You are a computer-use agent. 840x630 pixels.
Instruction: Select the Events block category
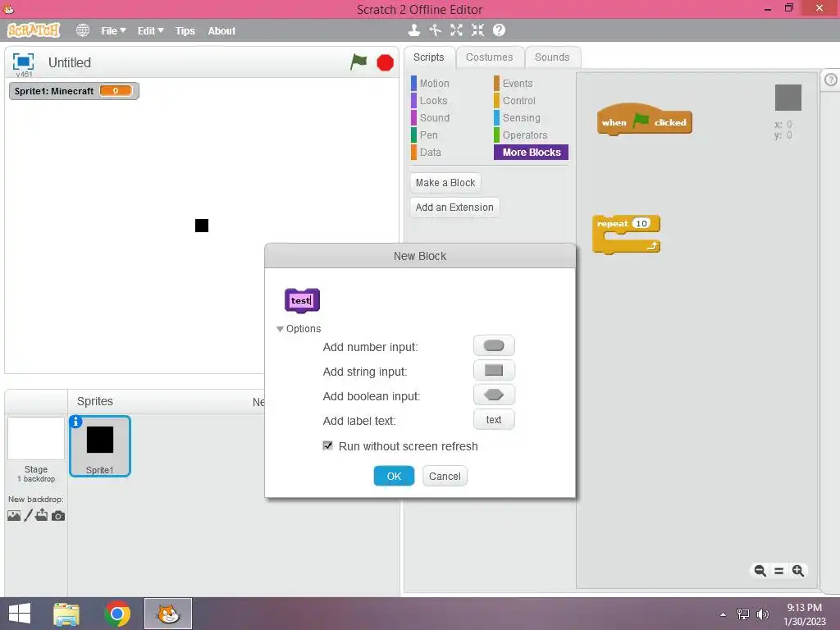518,84
